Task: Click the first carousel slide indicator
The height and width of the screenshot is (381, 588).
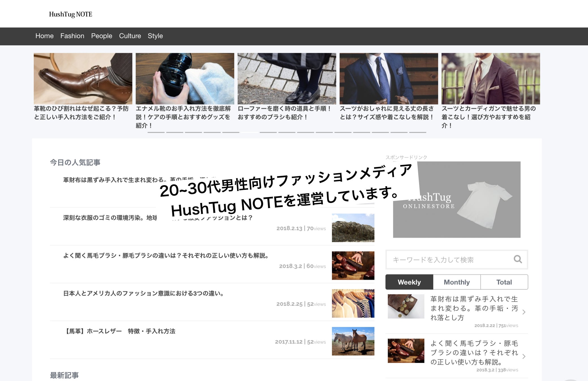Action: pyautogui.click(x=156, y=132)
